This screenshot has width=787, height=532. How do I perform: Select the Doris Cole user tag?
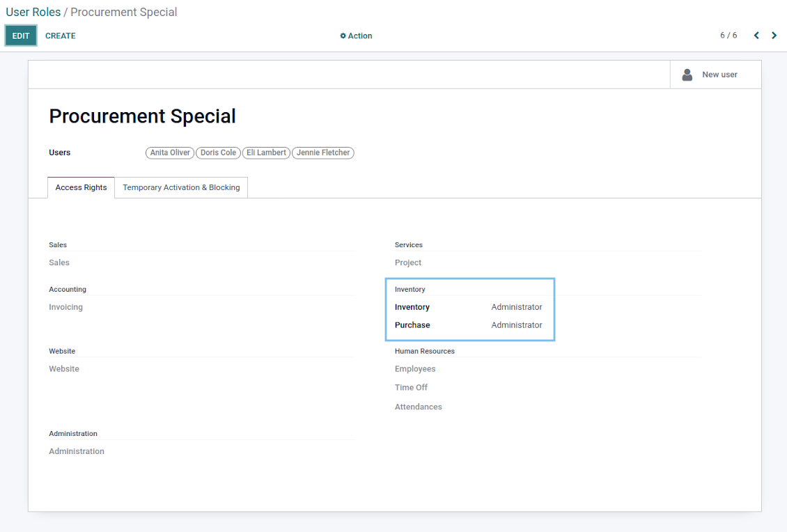[x=218, y=152]
